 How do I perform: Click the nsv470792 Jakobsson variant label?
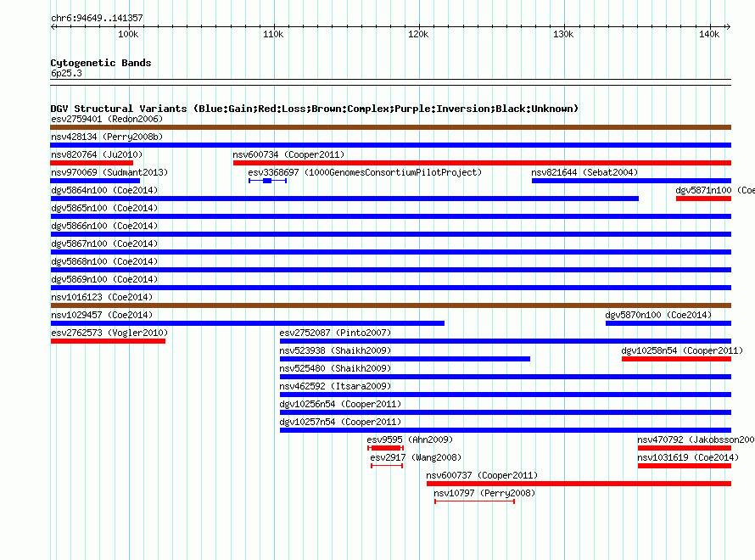[x=696, y=440]
